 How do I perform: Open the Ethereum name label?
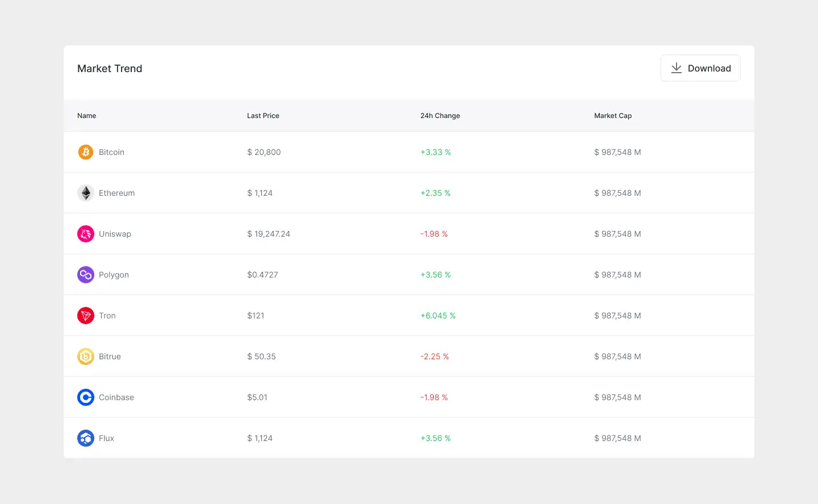pos(117,193)
